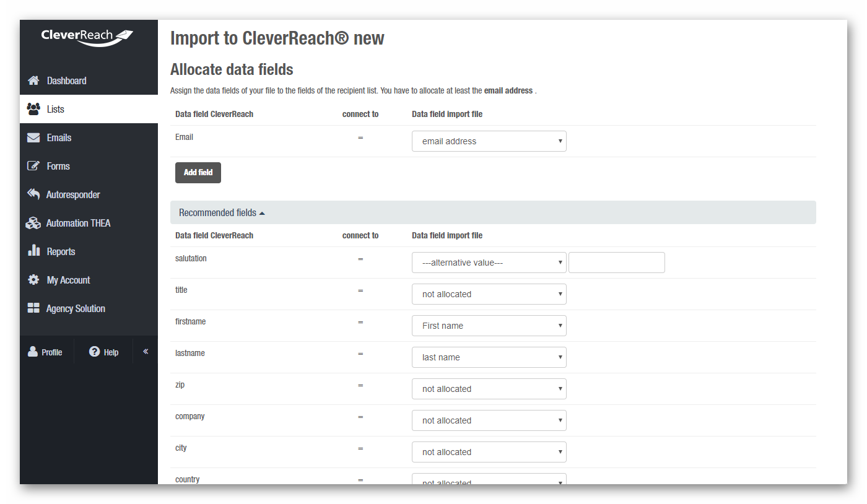The height and width of the screenshot is (504, 867).
Task: Click the 'city' field label
Action: (x=181, y=448)
